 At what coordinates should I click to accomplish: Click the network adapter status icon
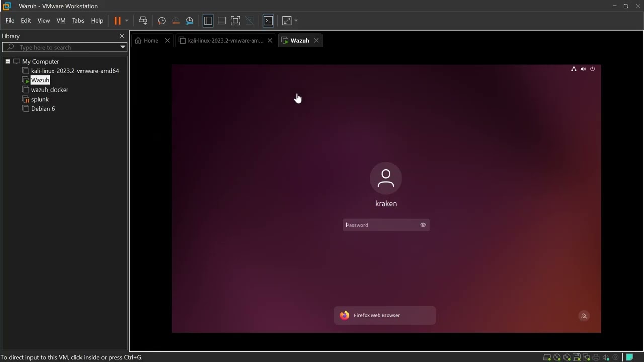coord(586,357)
